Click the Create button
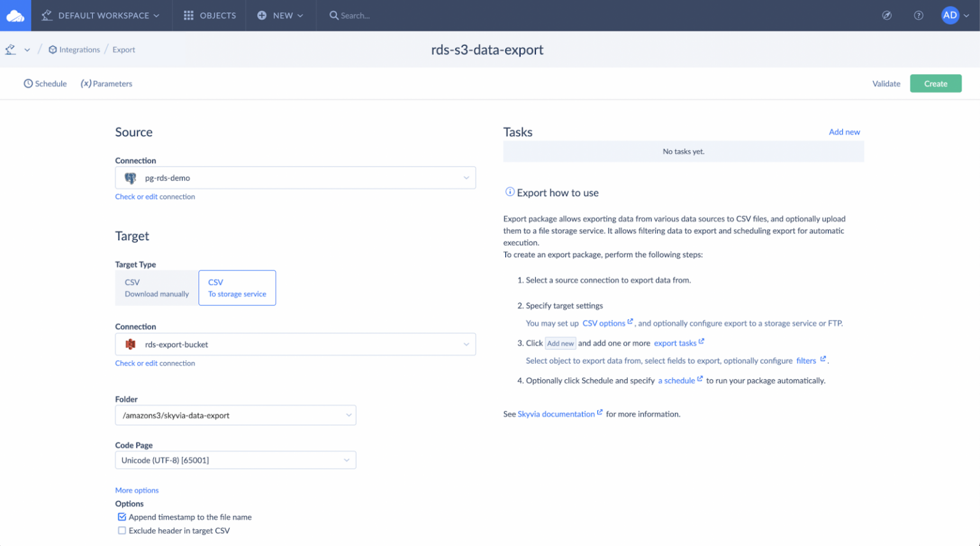Viewport: 980px width, 546px height. click(x=935, y=83)
